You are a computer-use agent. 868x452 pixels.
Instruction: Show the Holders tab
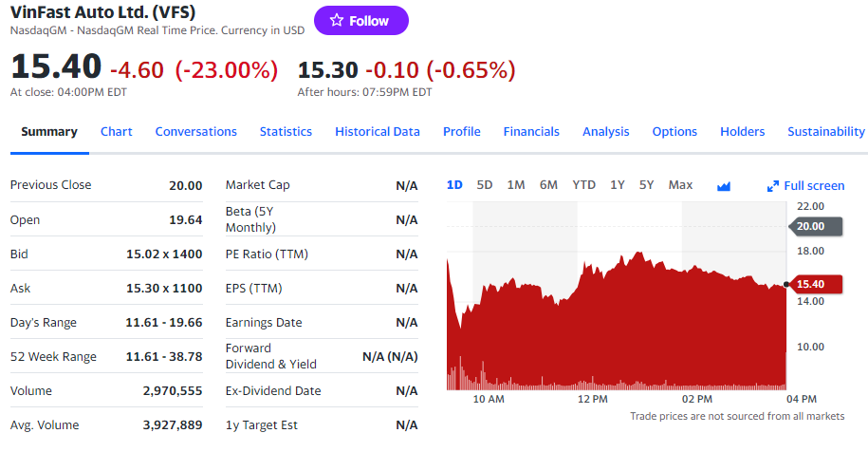click(x=743, y=132)
